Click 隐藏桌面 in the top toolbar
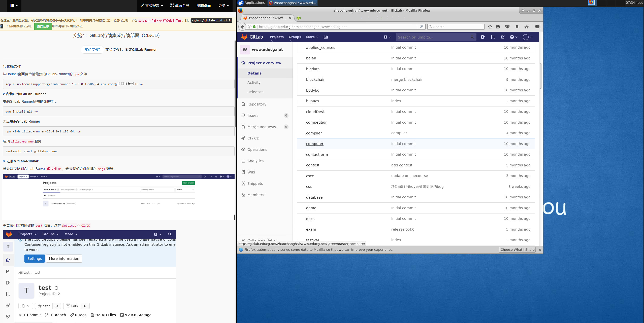Screen dimensions: 644x323 (x=204, y=6)
